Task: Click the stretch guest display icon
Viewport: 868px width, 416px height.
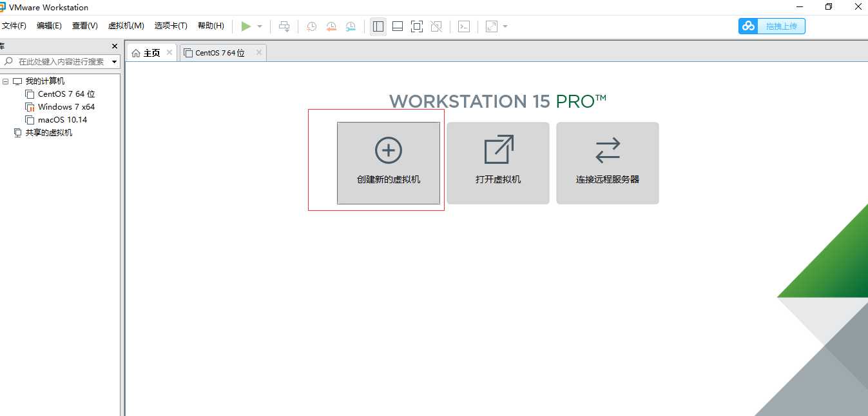Action: tap(492, 26)
